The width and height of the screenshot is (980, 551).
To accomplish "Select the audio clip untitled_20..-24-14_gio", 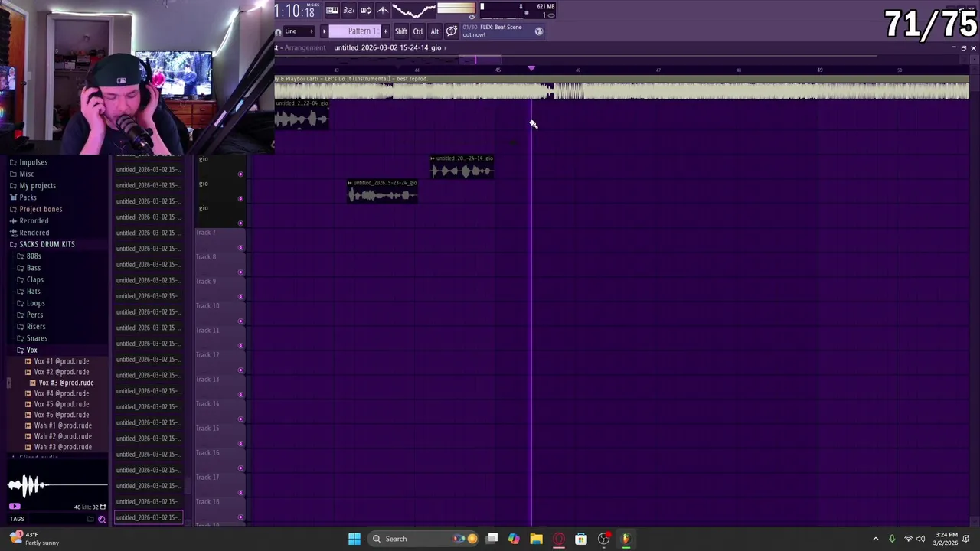I will (462, 167).
